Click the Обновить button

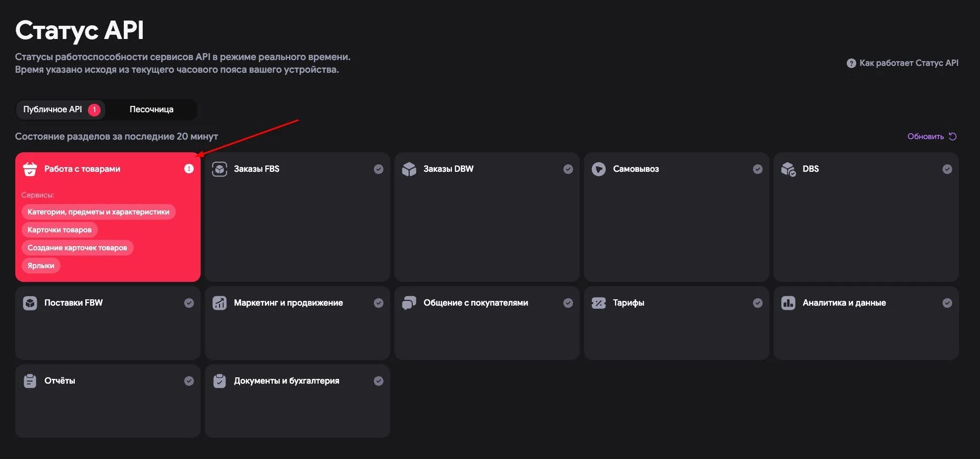pos(932,136)
